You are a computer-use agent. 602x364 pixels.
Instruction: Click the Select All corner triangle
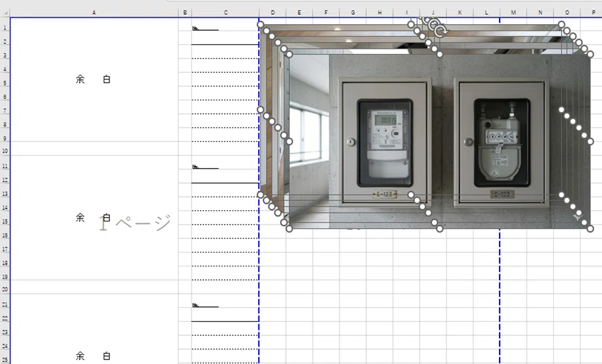click(5, 12)
